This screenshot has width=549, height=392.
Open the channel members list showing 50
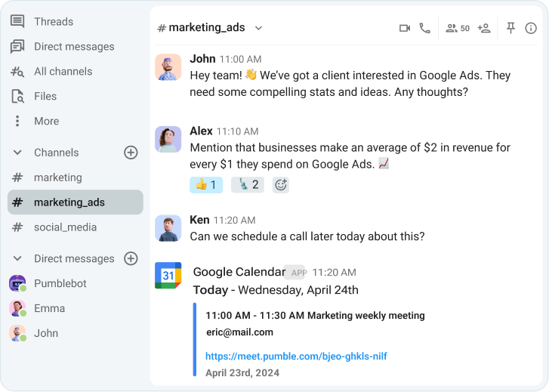tap(458, 28)
